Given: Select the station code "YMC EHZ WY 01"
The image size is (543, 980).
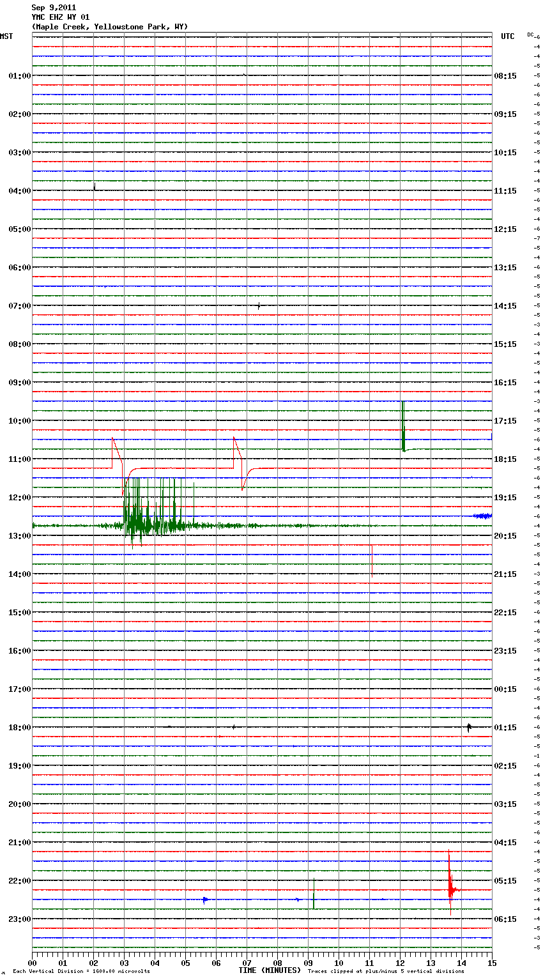Looking at the screenshot, I should point(61,17).
